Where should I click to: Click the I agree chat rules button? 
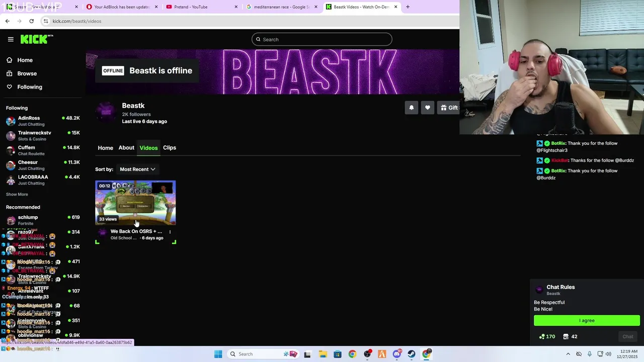point(587,321)
